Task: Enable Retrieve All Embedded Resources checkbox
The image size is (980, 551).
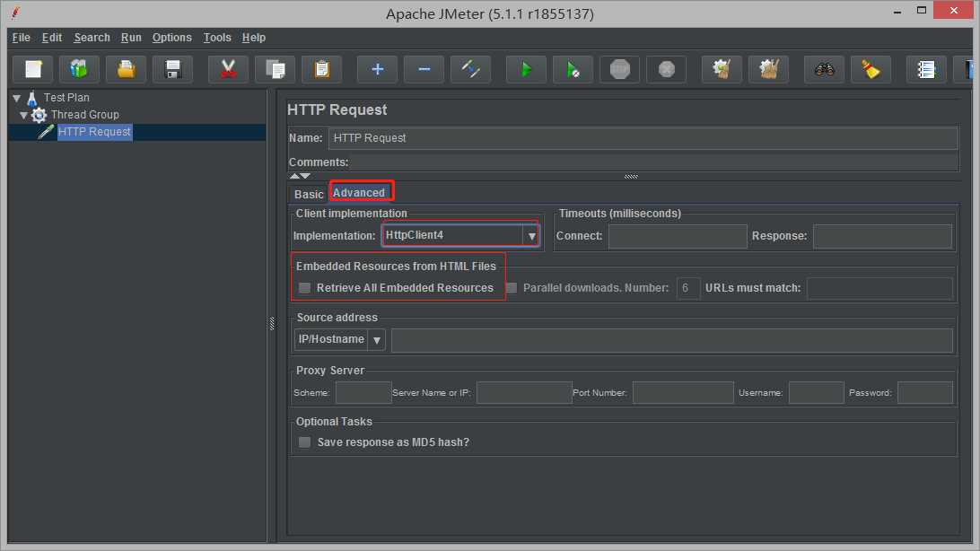Action: coord(304,288)
